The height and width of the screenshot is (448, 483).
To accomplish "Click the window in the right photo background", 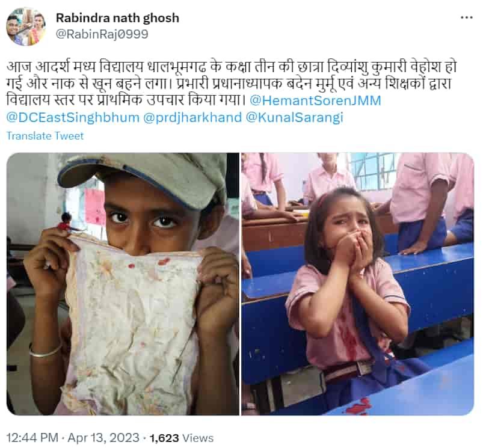I will 374,171.
